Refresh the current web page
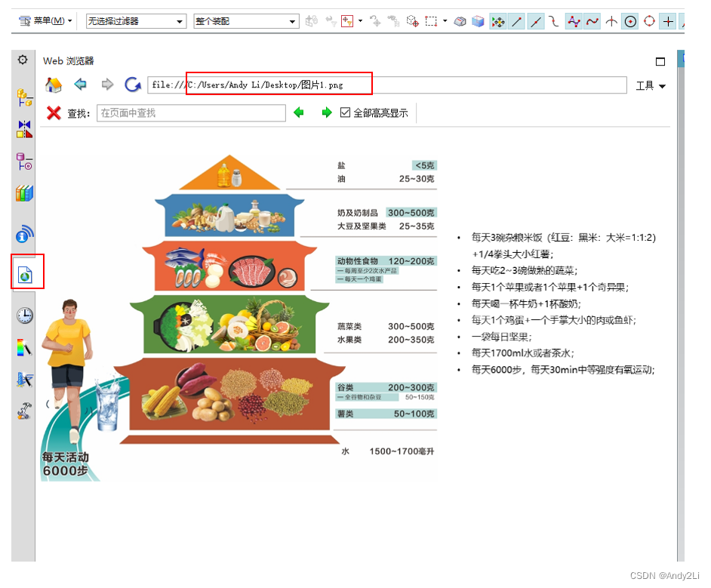 [x=132, y=85]
